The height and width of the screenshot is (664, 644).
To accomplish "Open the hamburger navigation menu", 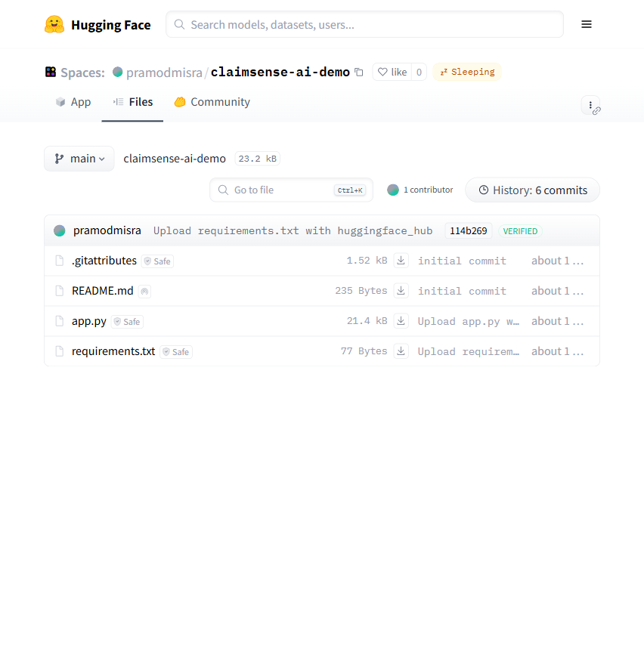I will coord(587,24).
